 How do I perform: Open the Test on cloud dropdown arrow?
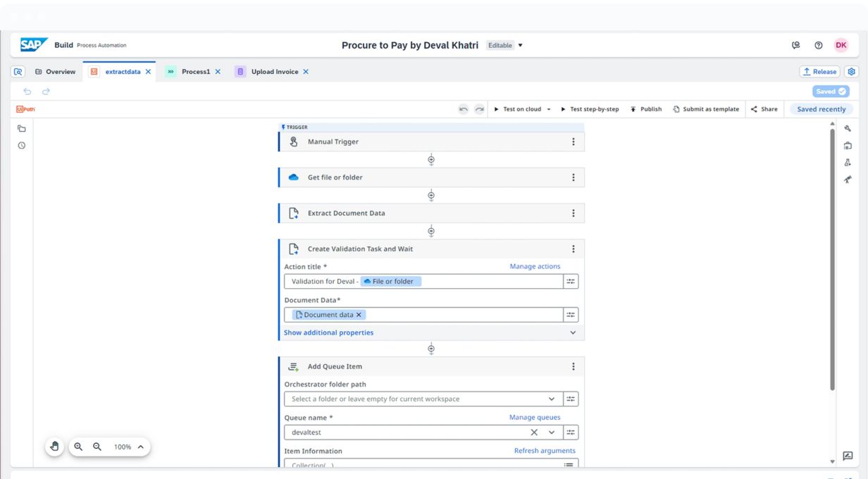tap(548, 109)
